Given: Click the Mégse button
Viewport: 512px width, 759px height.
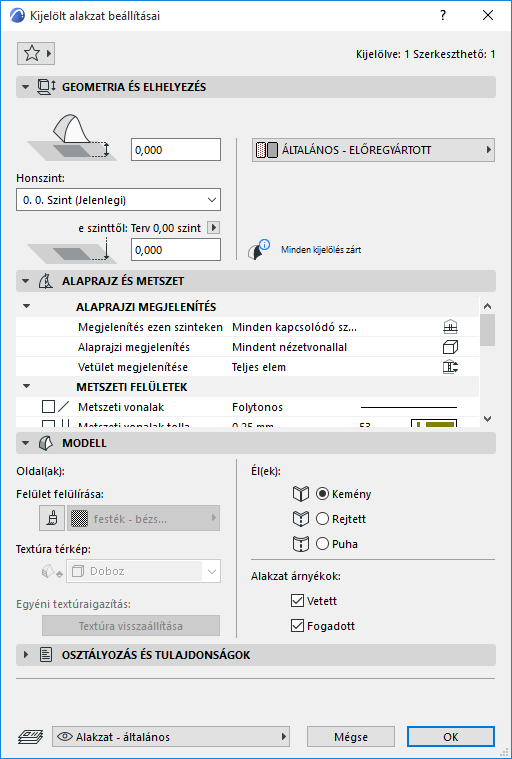Looking at the screenshot, I should tap(351, 737).
